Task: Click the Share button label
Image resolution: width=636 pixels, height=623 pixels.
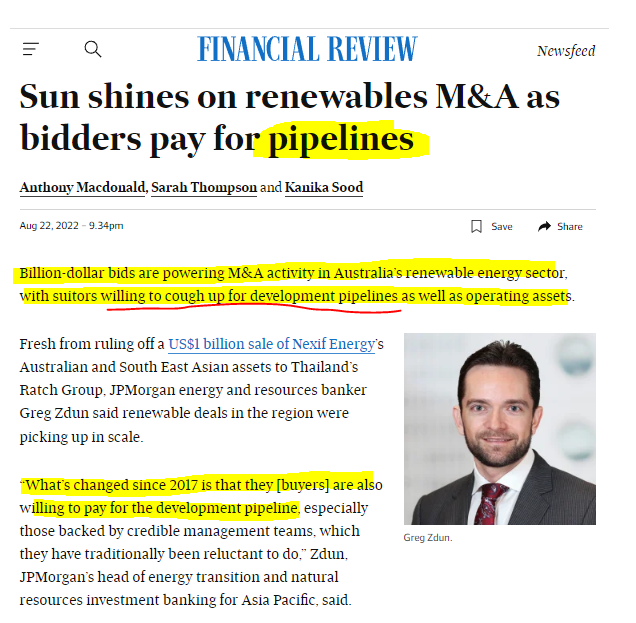Action: (x=569, y=226)
